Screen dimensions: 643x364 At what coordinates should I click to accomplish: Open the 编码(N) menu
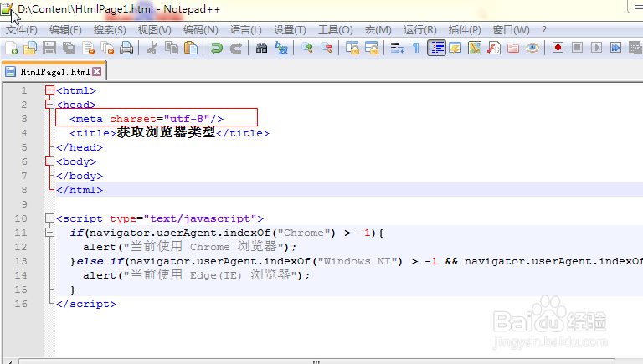tap(201, 30)
